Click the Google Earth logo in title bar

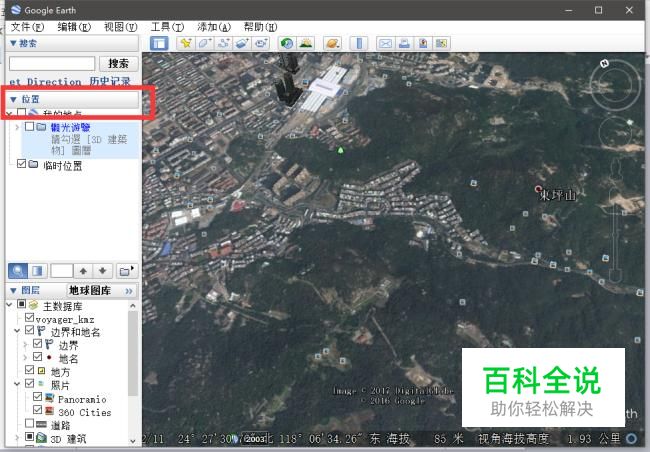pyautogui.click(x=16, y=10)
